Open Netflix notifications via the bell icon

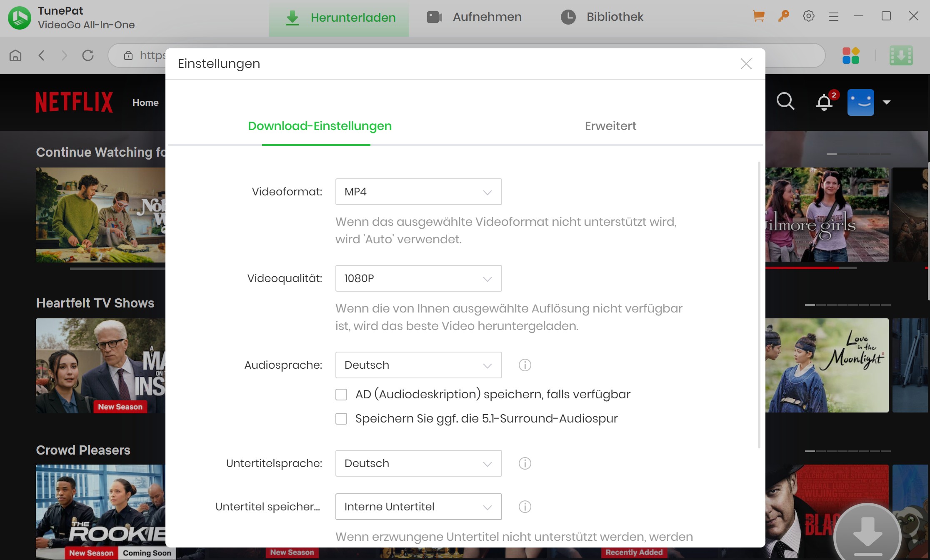(x=824, y=102)
